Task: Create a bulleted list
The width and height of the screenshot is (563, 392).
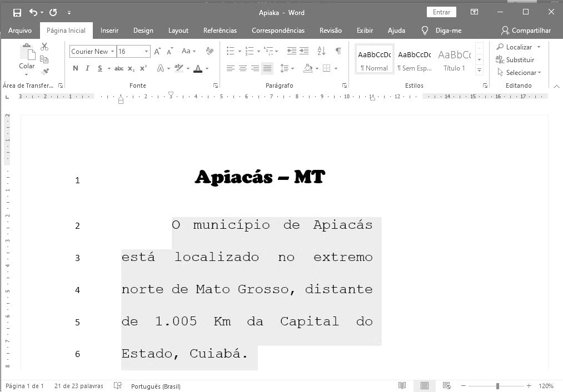Action: click(231, 51)
